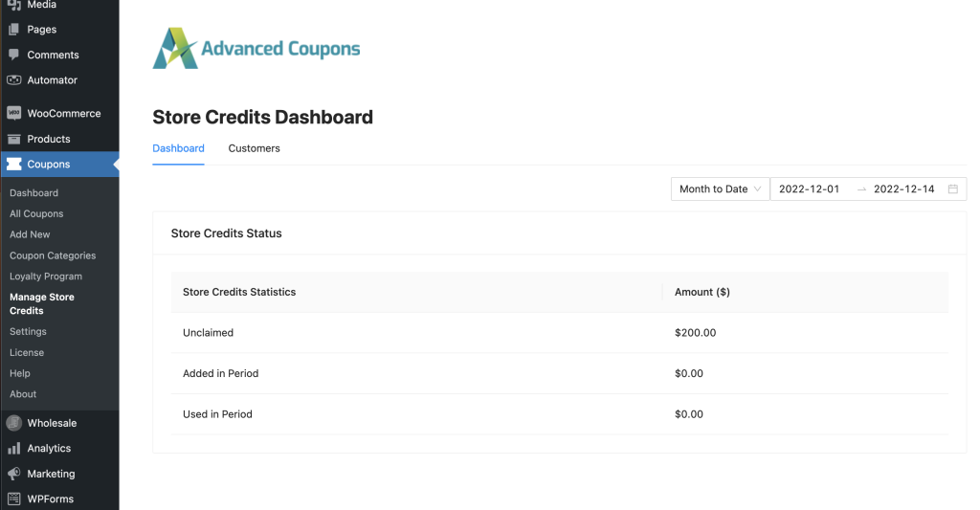Open the calendar picker icon
980x510 pixels.
coord(952,188)
